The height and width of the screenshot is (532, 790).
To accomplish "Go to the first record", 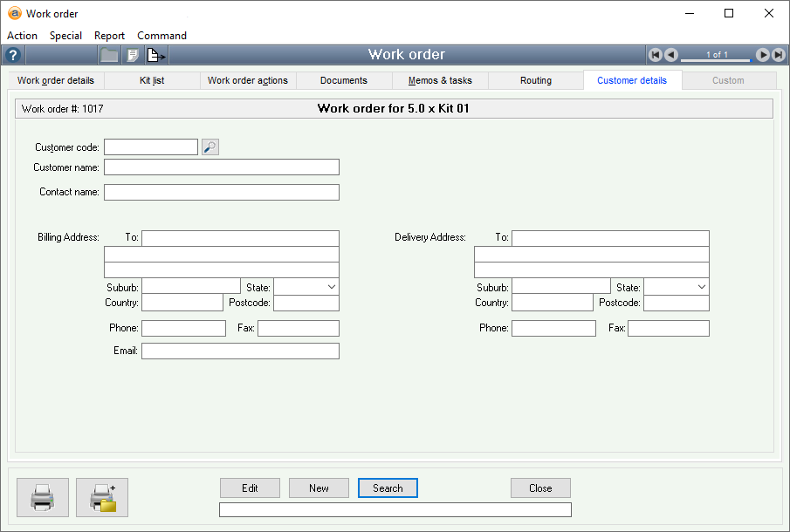I will (x=655, y=55).
